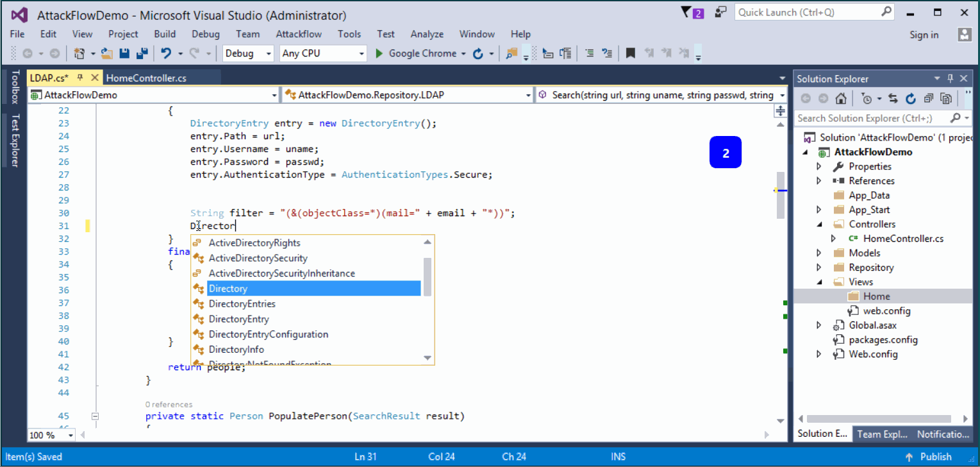Click the Comment out selected lines icon

coord(590,54)
